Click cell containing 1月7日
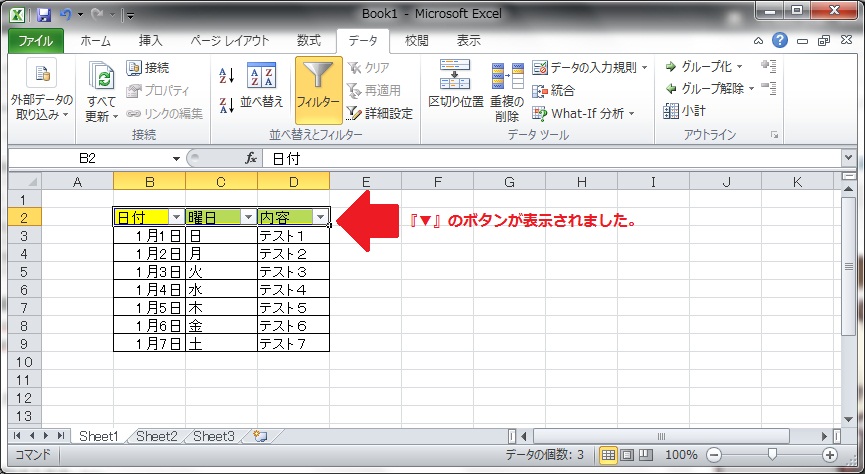The width and height of the screenshot is (865, 474). coord(149,344)
